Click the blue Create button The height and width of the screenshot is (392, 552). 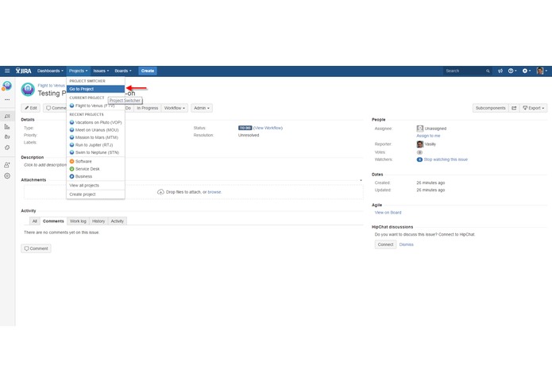148,71
